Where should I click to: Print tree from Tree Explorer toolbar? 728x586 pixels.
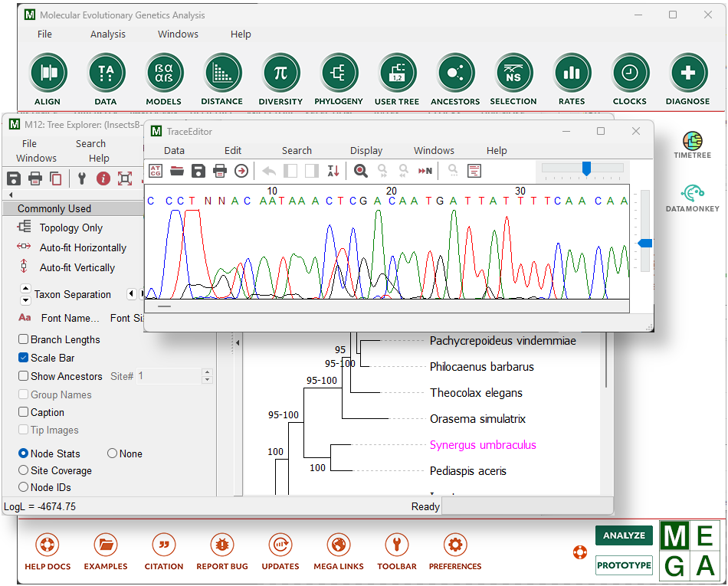click(x=35, y=178)
